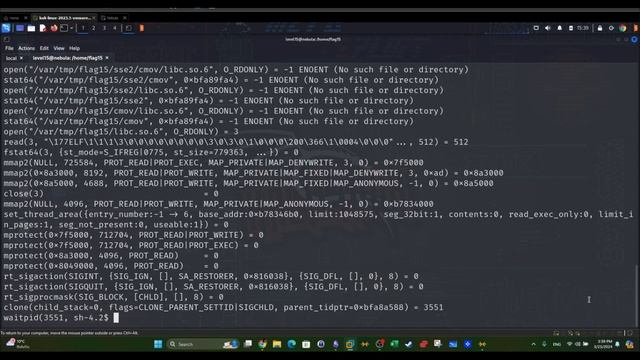Open the Kali applications menu icon
Viewport: 640px width, 360px height.
6,28
